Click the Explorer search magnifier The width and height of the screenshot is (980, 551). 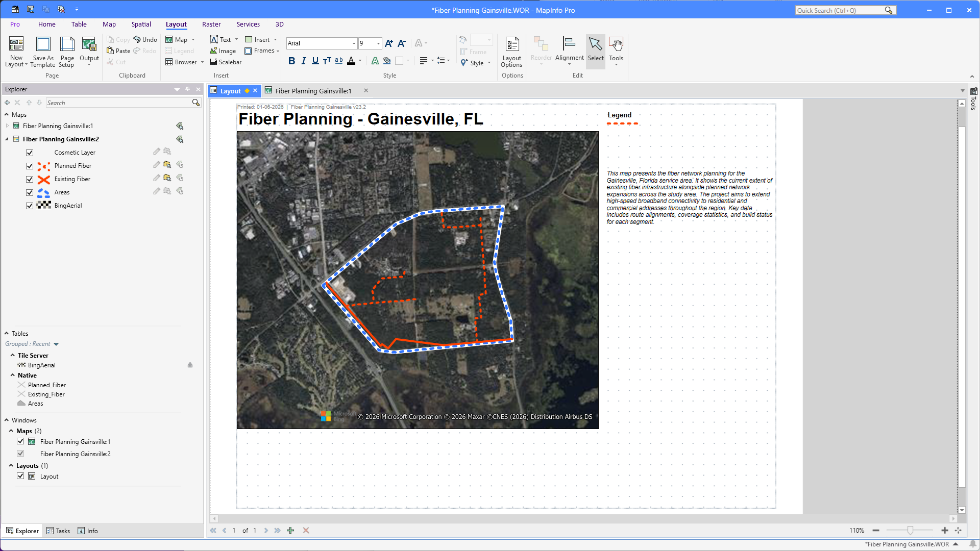click(195, 103)
